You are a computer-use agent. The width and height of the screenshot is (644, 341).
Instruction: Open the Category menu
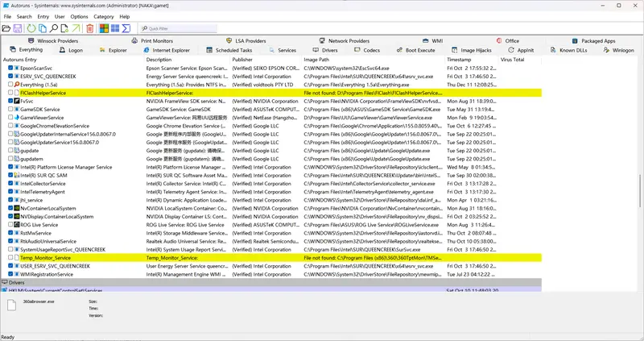click(x=104, y=16)
